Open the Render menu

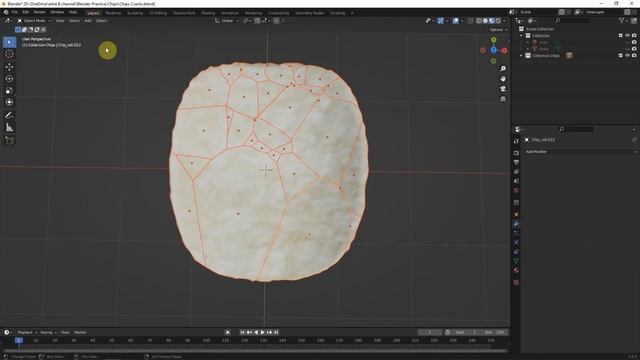click(x=40, y=13)
